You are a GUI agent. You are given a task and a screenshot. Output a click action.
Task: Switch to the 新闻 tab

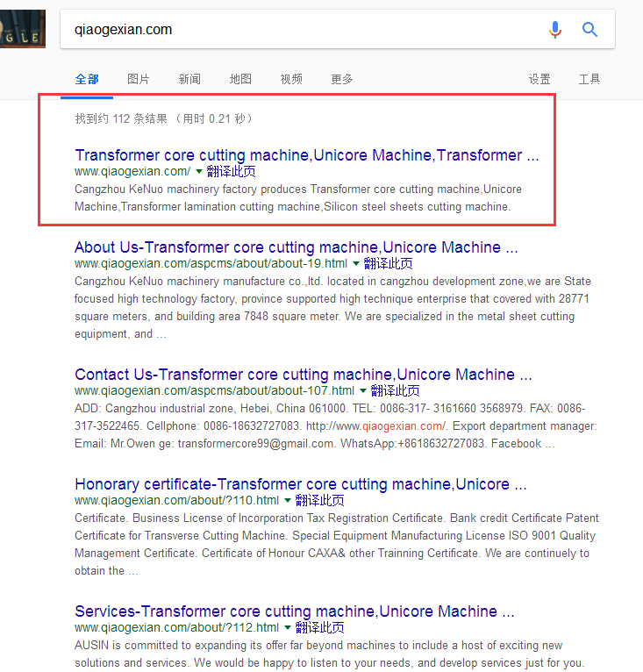point(189,79)
